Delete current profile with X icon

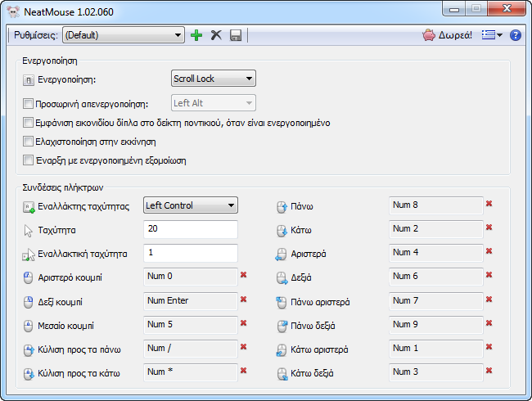216,35
